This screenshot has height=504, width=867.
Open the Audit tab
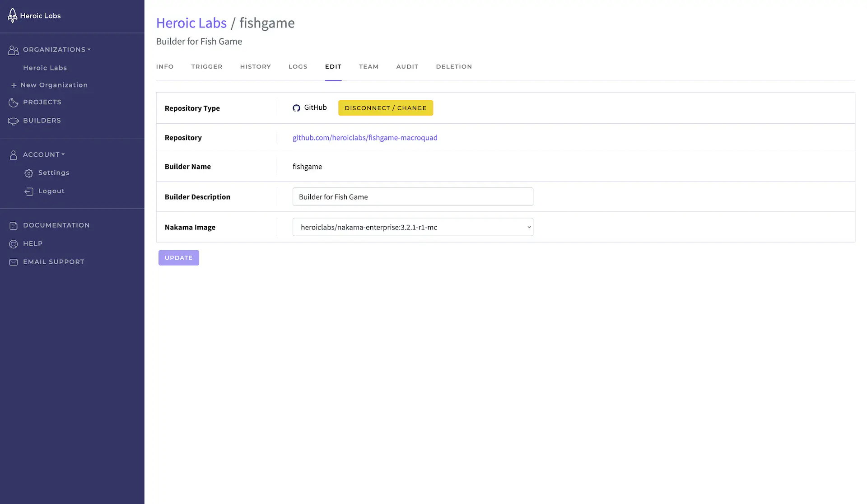click(x=407, y=66)
